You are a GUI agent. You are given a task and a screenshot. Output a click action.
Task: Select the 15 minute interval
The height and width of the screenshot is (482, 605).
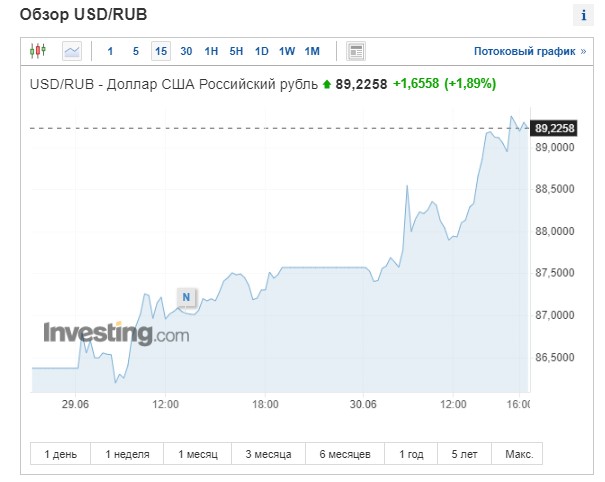tap(160, 51)
